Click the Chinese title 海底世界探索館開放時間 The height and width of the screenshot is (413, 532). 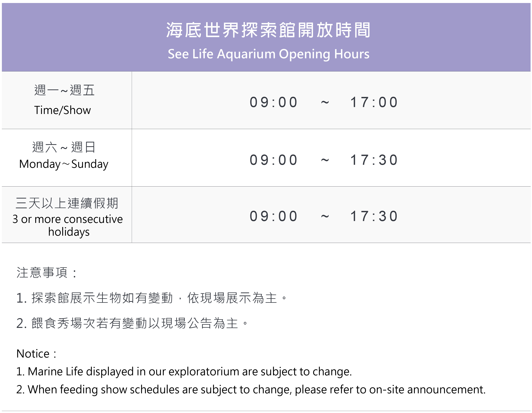tap(268, 30)
